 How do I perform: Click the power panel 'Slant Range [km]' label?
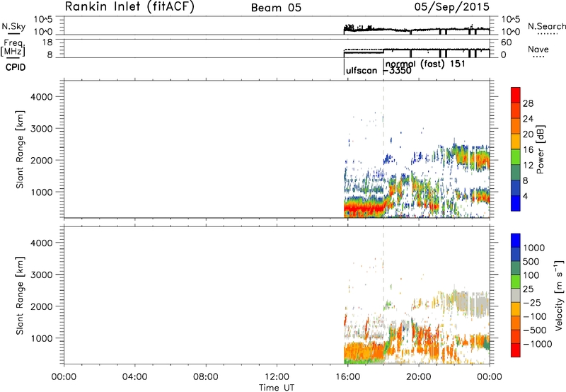click(20, 149)
